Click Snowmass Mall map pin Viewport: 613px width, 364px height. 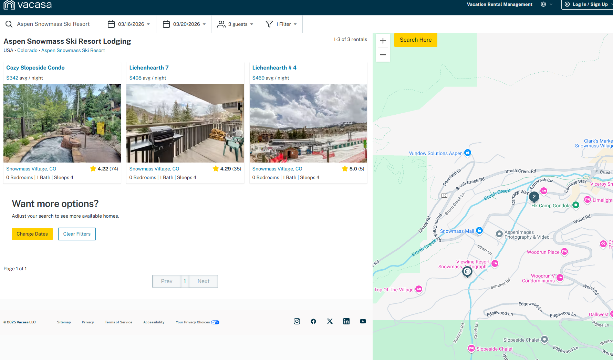(x=479, y=231)
